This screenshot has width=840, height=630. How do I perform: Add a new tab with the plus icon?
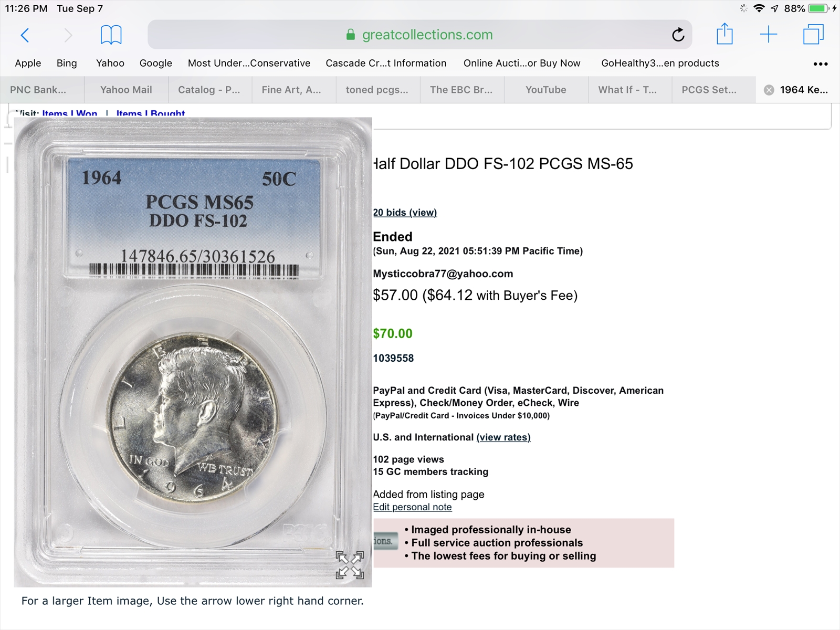tap(768, 35)
